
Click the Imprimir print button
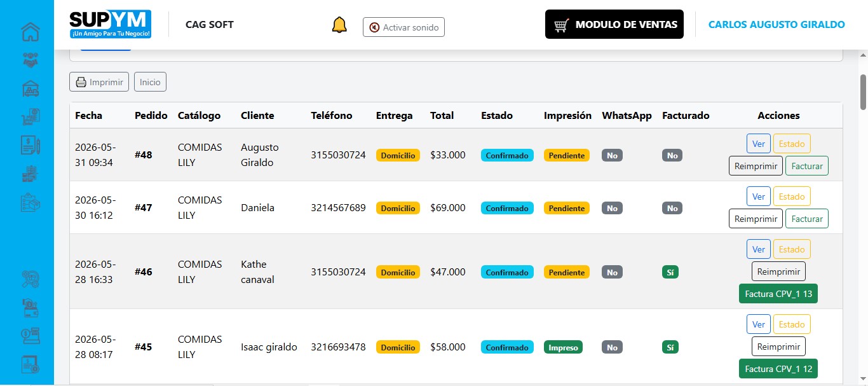pyautogui.click(x=99, y=82)
